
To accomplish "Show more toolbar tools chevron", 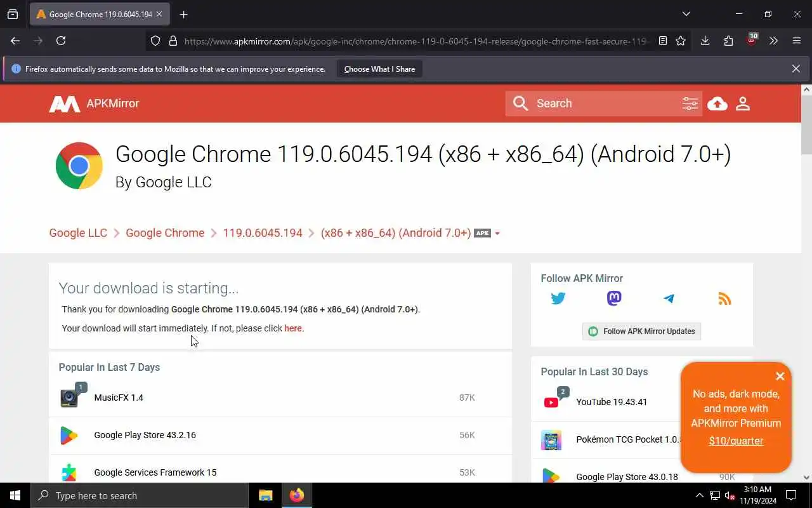I will [773, 41].
